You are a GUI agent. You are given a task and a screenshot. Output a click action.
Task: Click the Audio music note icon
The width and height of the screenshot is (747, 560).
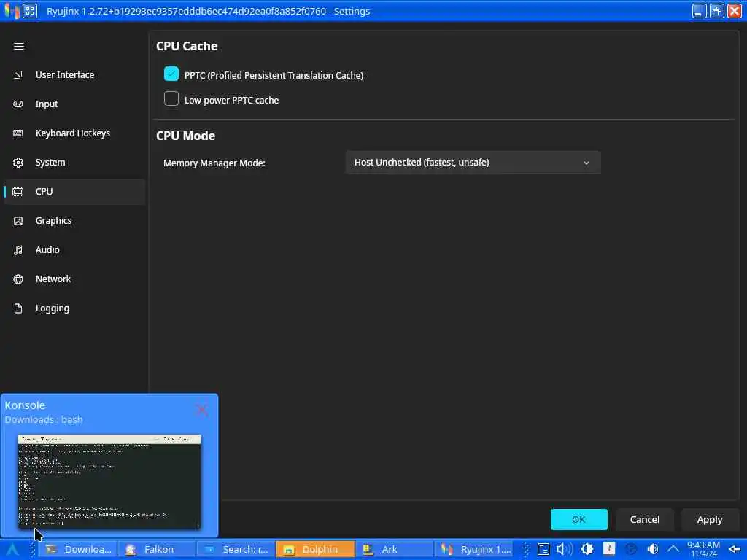point(18,250)
